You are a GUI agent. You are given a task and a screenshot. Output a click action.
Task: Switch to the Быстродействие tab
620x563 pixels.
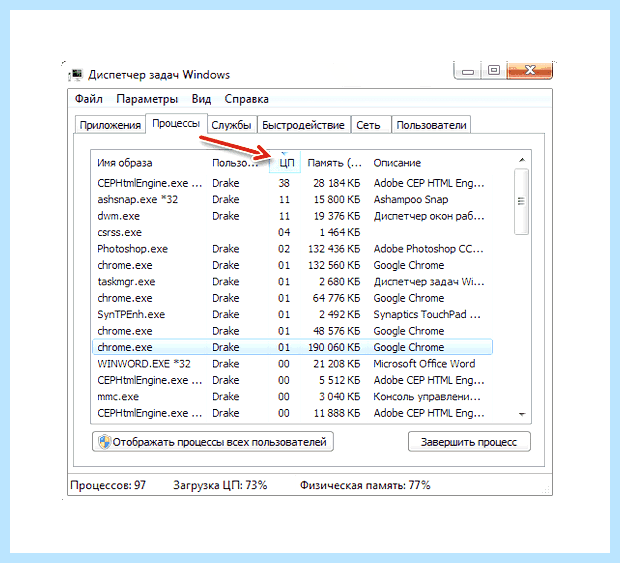[303, 125]
